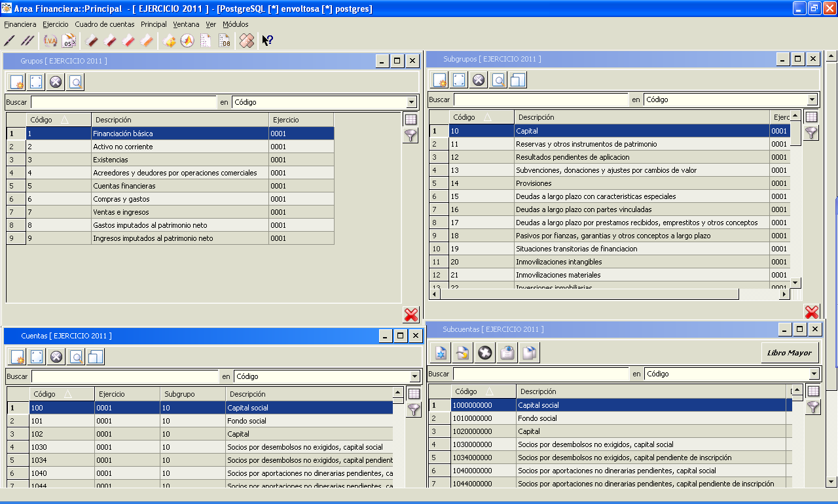Click Ejercicio column header in Grupos

[301, 120]
